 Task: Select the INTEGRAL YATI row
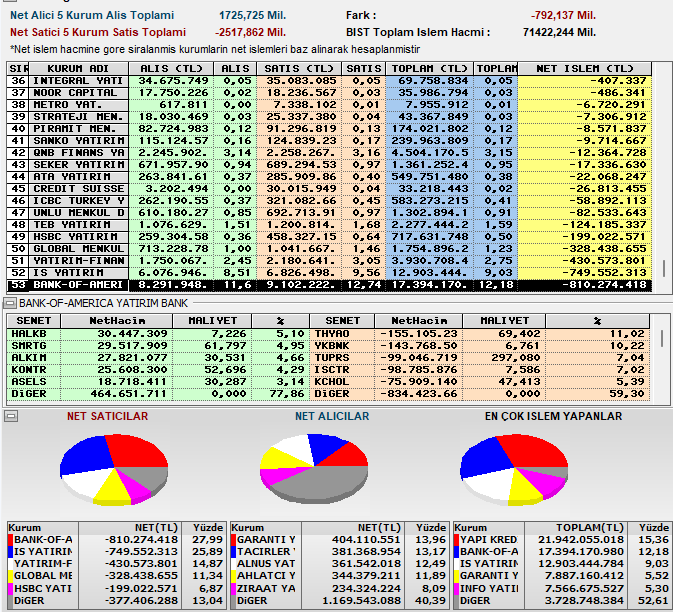329,81
